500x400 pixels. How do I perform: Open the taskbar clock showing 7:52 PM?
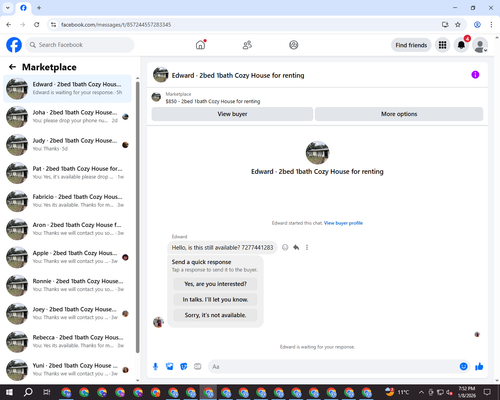pyautogui.click(x=467, y=392)
